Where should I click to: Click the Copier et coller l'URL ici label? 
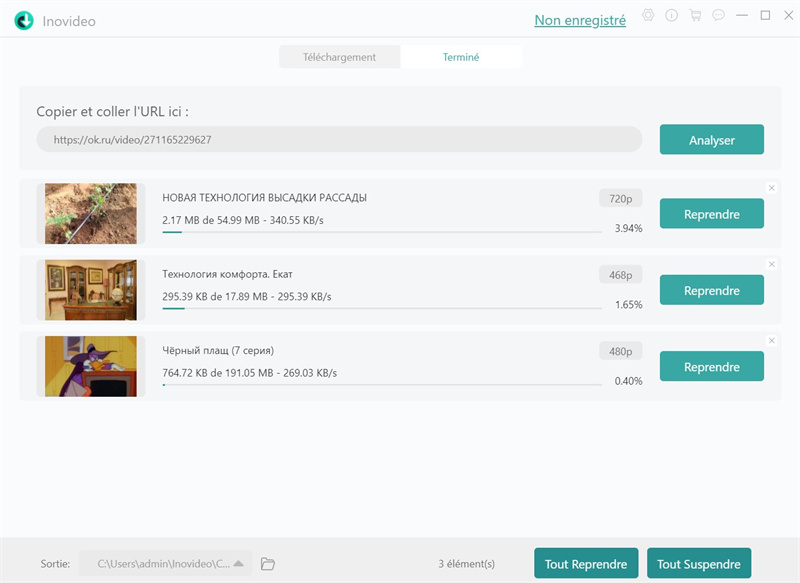(112, 112)
